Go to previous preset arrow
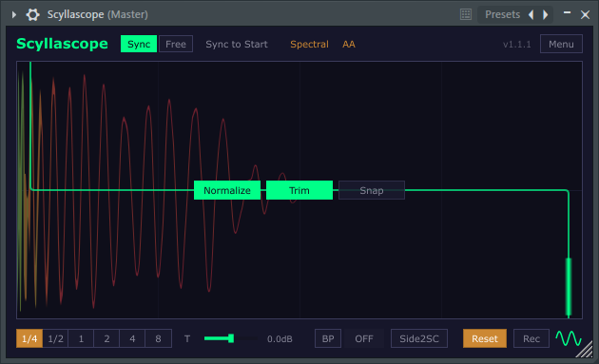This screenshot has height=364, width=599. tap(531, 14)
